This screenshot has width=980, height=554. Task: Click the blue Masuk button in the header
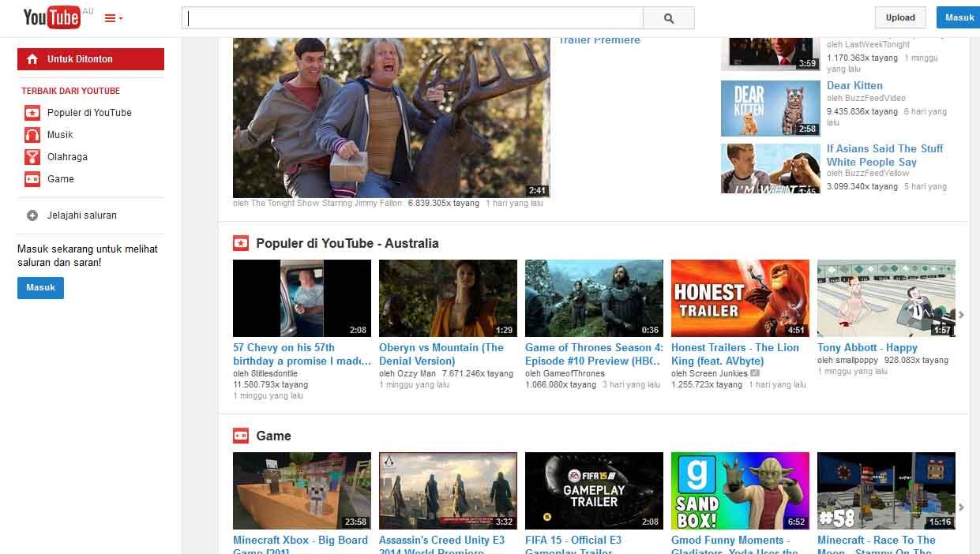[959, 17]
